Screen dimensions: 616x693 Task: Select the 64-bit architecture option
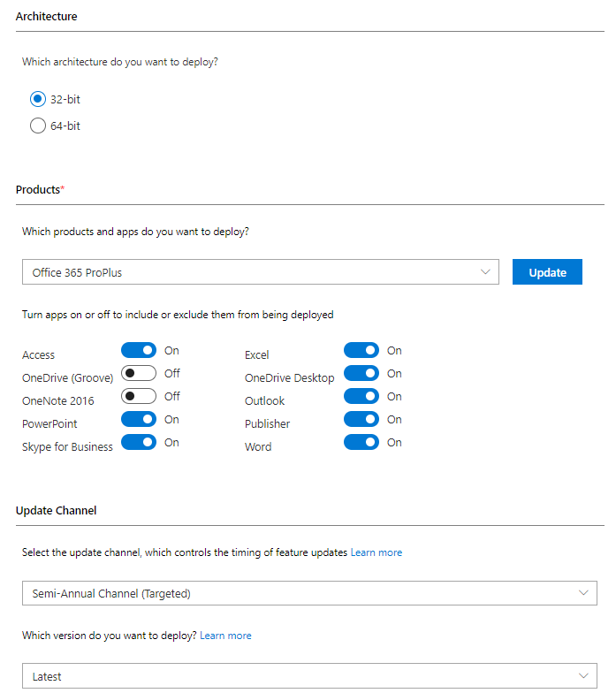pos(38,126)
